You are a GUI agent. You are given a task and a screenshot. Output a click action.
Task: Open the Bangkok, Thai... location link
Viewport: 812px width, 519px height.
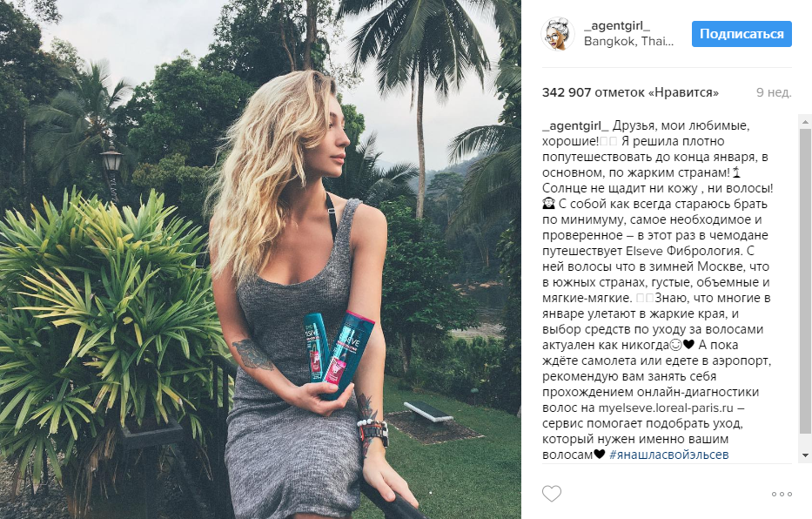(628, 42)
